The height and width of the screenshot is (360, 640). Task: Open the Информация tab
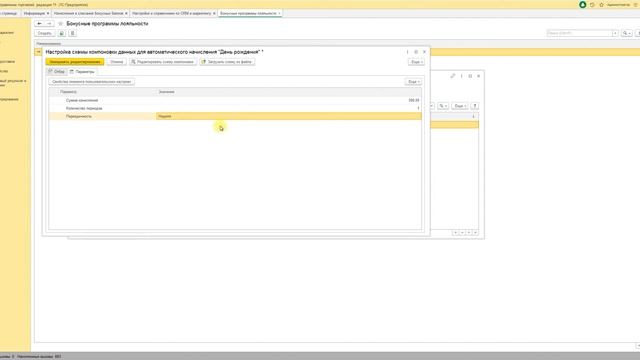coord(34,13)
